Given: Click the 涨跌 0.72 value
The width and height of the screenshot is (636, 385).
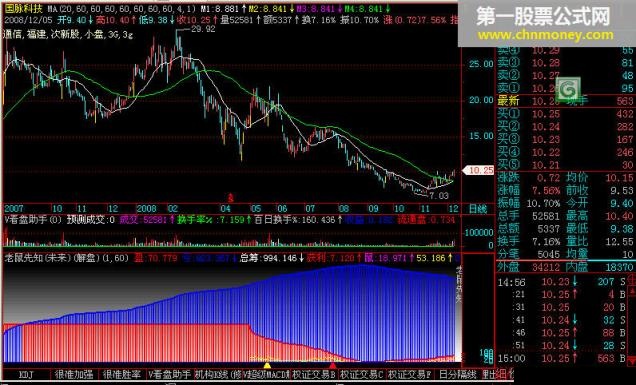Looking at the screenshot, I should (548, 178).
